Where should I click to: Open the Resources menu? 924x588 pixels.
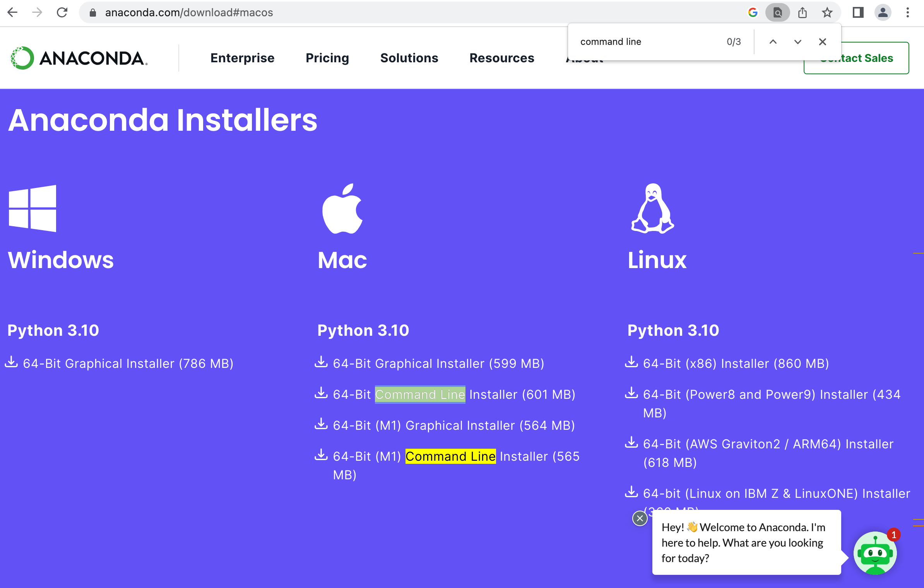click(x=502, y=58)
